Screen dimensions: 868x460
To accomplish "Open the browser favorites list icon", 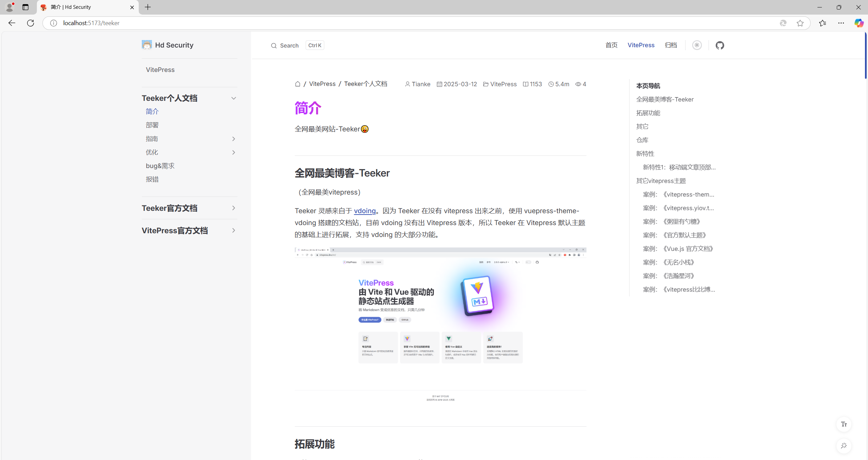I will tap(822, 23).
